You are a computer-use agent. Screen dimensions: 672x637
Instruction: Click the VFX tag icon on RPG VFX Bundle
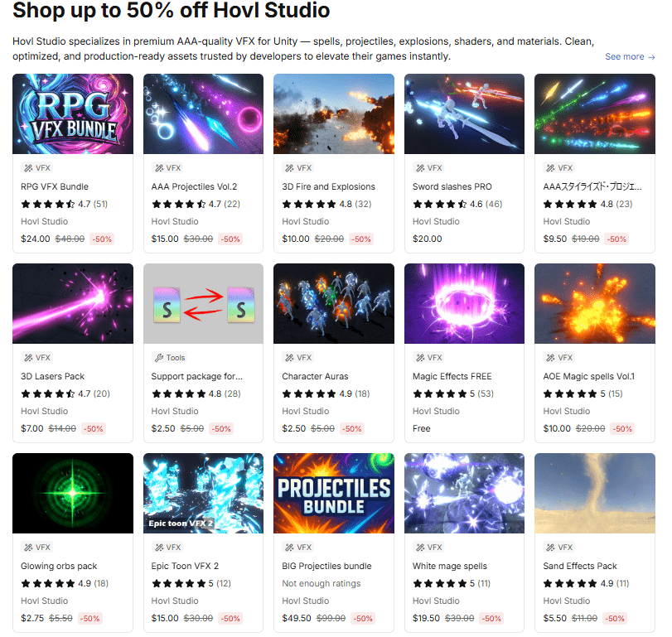[28, 168]
